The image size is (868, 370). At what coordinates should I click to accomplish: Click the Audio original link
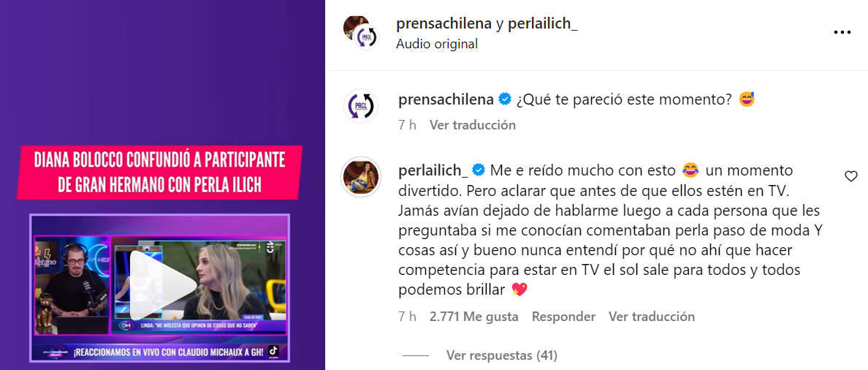coord(437,45)
